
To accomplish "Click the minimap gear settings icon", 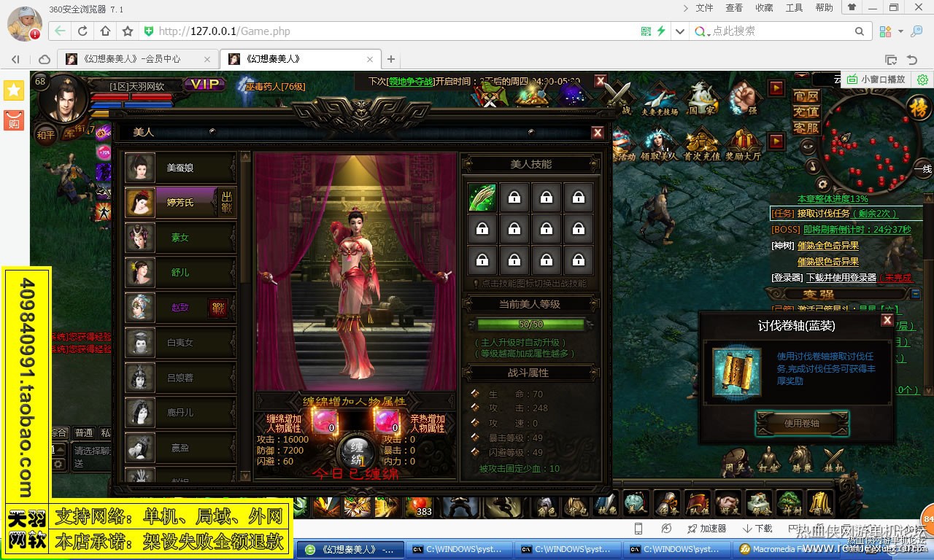I will 822,184.
